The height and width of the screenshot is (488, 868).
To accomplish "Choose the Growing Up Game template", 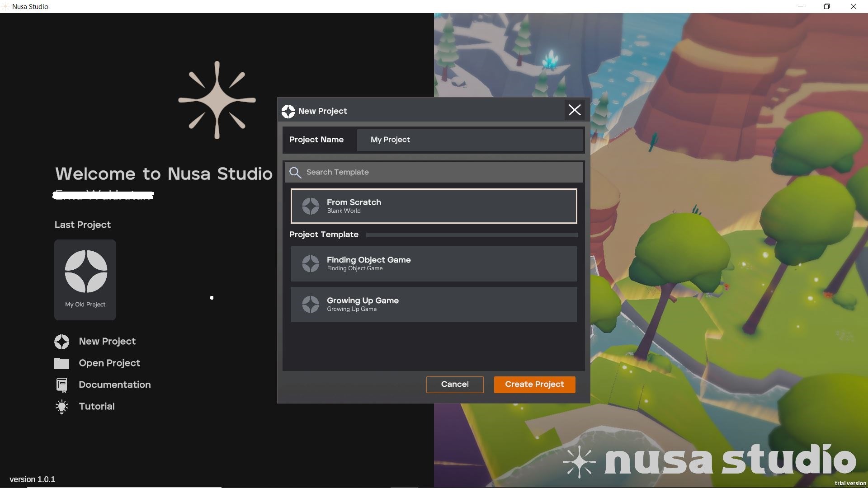I will [434, 304].
